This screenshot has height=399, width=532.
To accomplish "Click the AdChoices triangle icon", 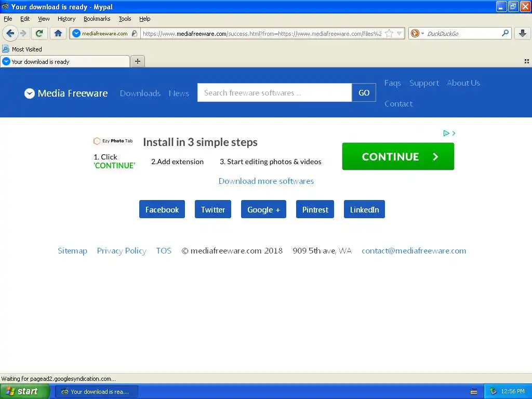I will coord(446,134).
